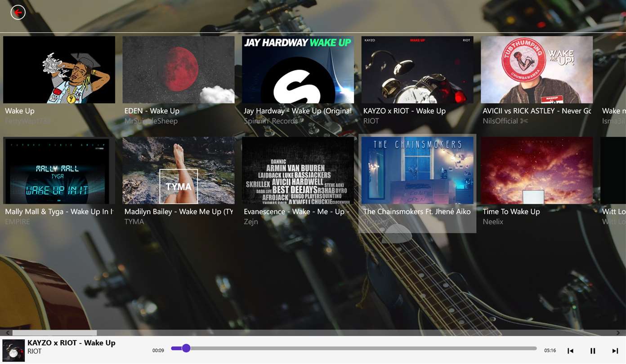Open The Chainsmokers cover art

(417, 170)
